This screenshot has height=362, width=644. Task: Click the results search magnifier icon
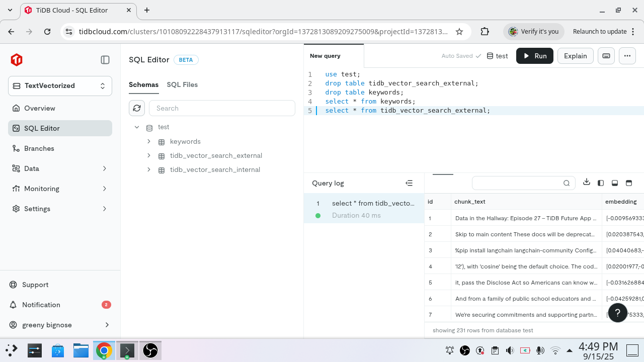coord(567,183)
